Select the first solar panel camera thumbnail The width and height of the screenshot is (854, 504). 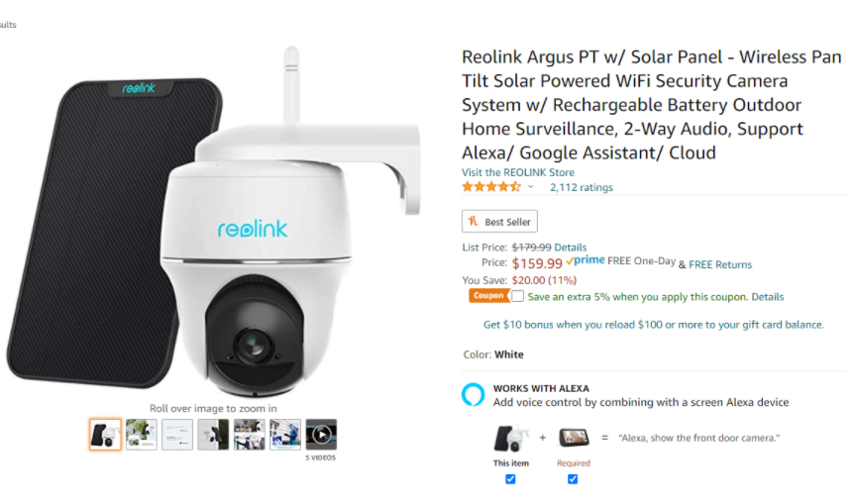click(x=105, y=435)
